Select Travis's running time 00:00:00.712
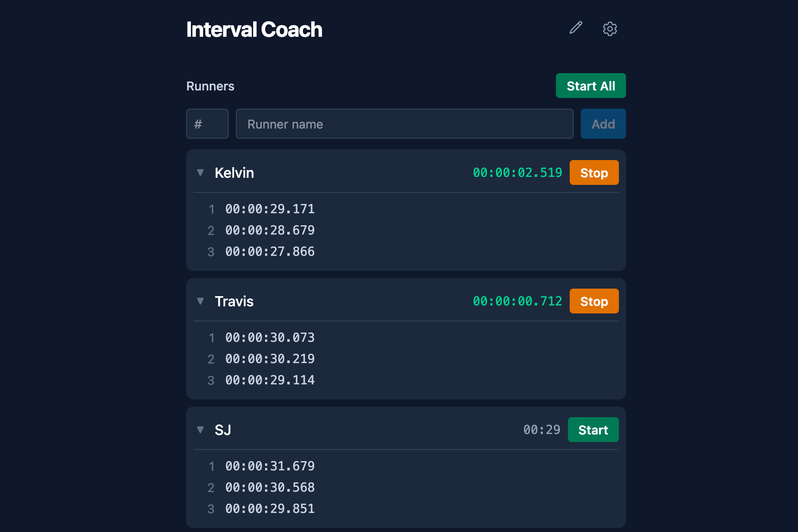This screenshot has width=798, height=532. pos(517,301)
